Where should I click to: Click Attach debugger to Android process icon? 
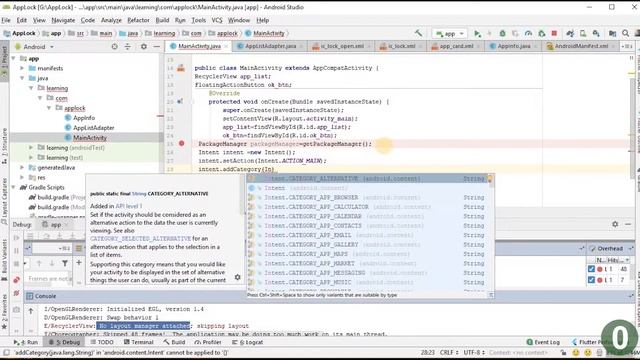(541, 33)
